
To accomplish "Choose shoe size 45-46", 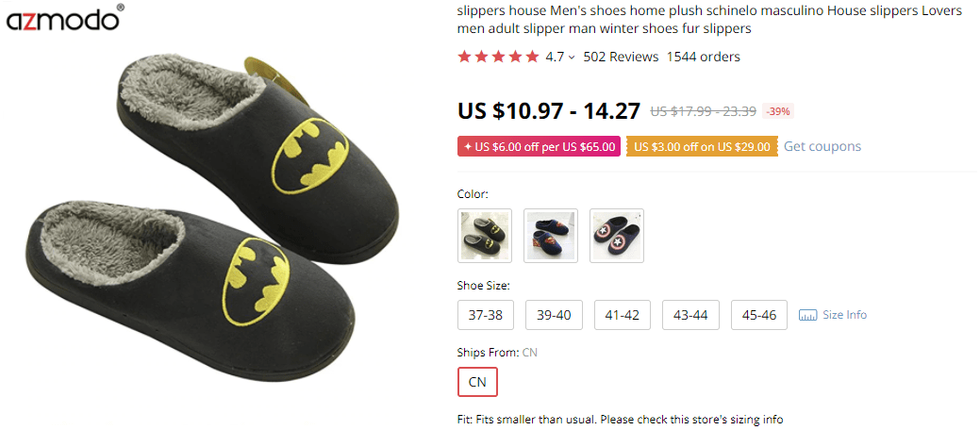I will tap(759, 315).
